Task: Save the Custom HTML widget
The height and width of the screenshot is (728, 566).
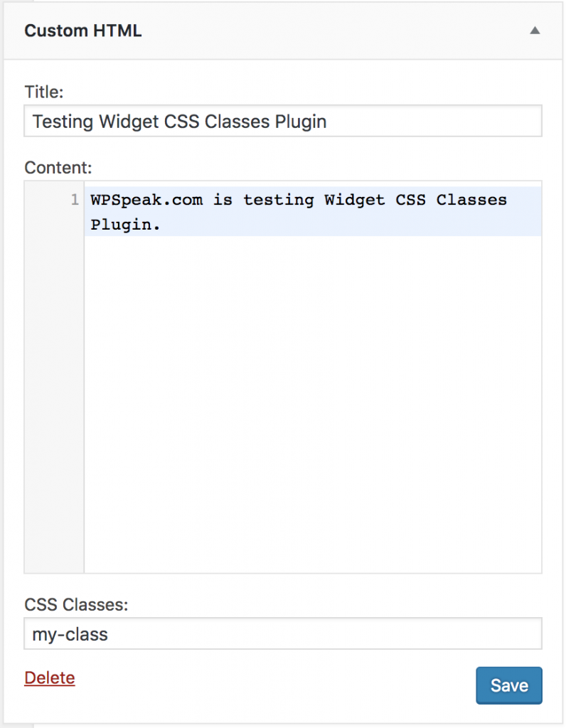Action: [x=509, y=686]
